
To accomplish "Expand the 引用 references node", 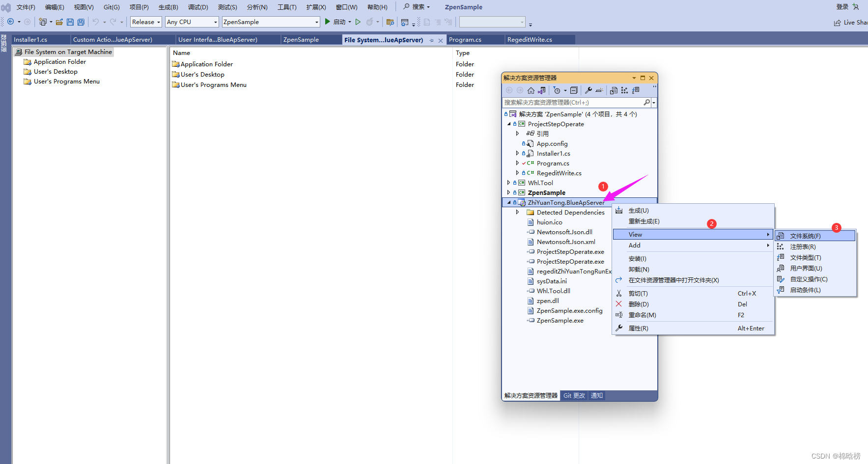I will (x=517, y=134).
